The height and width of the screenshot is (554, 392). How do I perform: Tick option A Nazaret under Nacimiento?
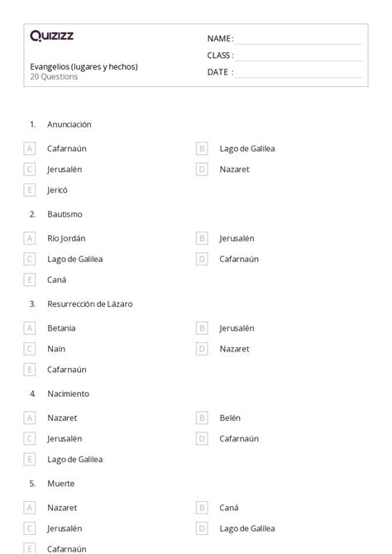[30, 418]
